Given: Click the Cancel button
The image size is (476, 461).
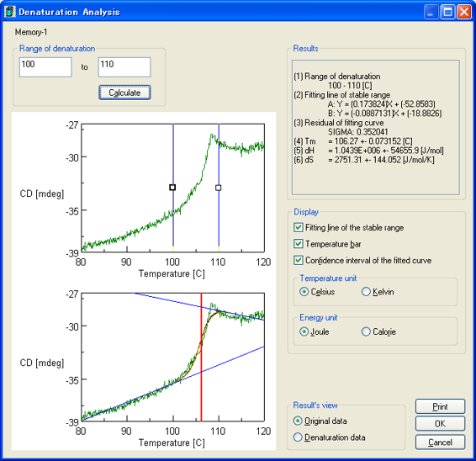Looking at the screenshot, I should (440, 442).
